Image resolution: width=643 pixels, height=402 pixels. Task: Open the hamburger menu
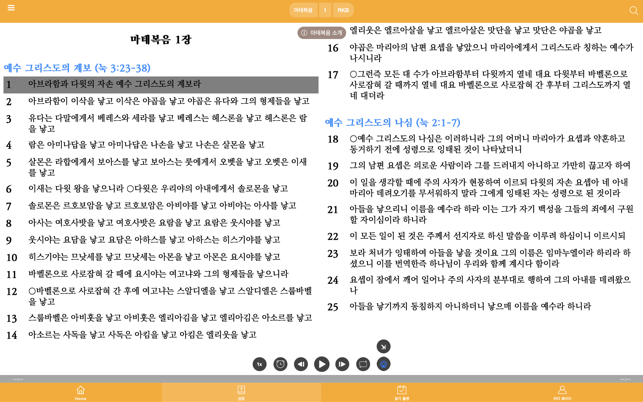coord(11,8)
